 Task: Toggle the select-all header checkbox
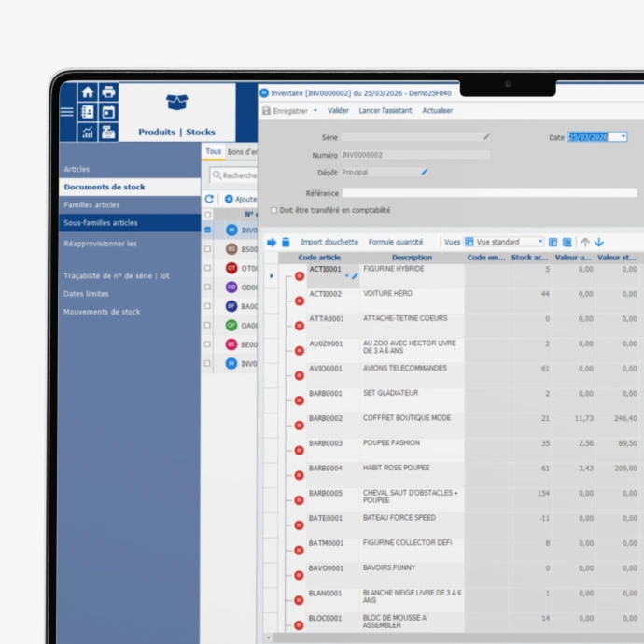pos(208,215)
